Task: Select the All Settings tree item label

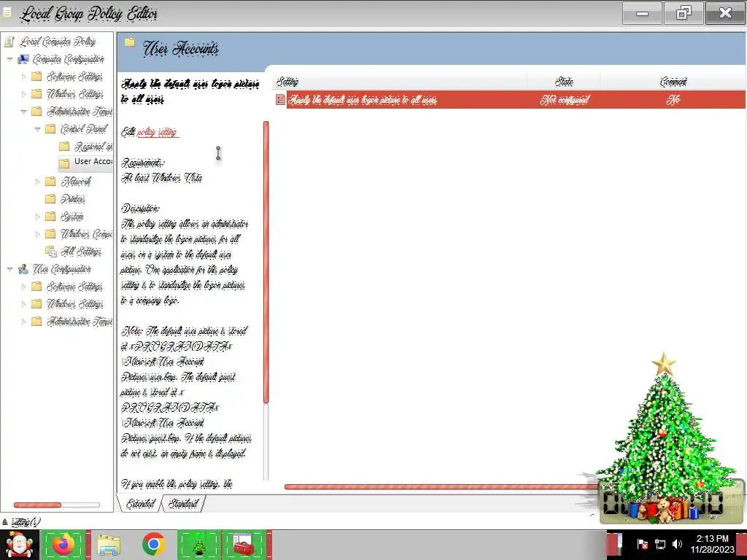Action: (x=81, y=252)
